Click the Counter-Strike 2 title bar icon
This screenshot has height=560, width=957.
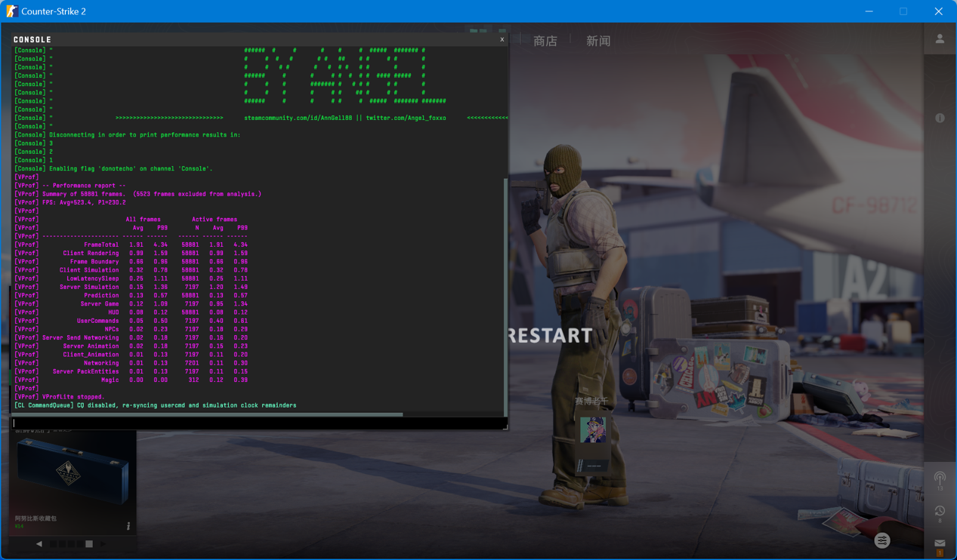(x=11, y=11)
